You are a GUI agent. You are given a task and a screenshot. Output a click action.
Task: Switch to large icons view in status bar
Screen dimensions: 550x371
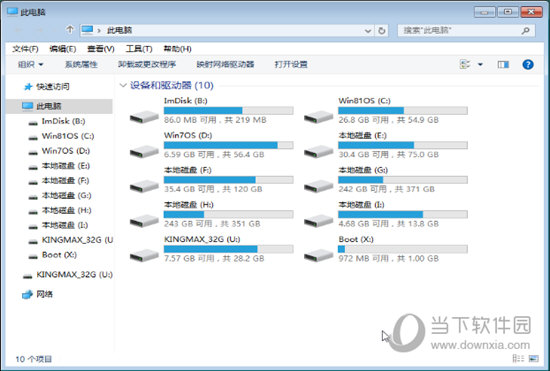pos(534,358)
